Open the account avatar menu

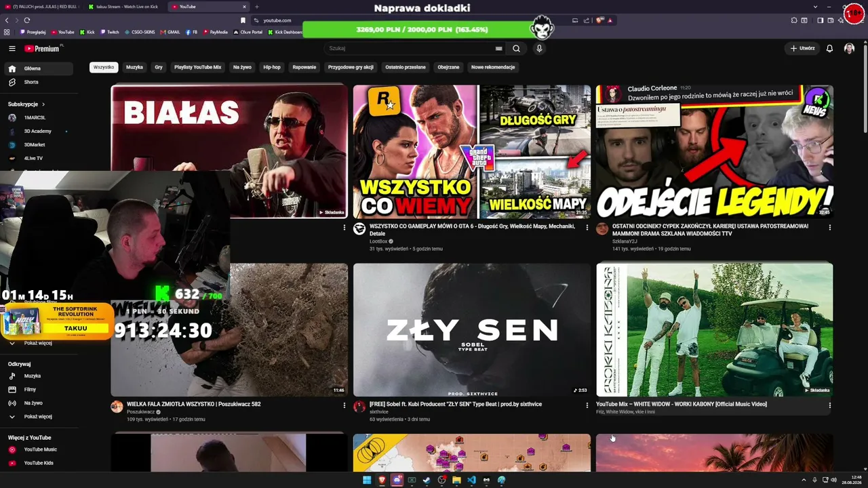pyautogui.click(x=849, y=48)
